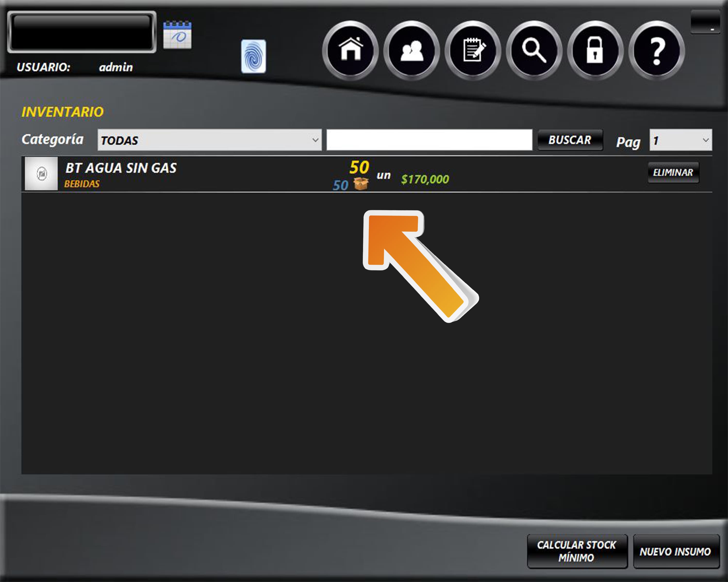This screenshot has width=728, height=582.
Task: Click the inventory search text field
Action: point(429,140)
